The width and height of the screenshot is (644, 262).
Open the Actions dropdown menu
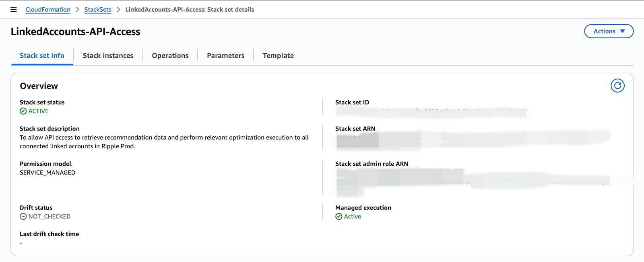click(x=608, y=31)
